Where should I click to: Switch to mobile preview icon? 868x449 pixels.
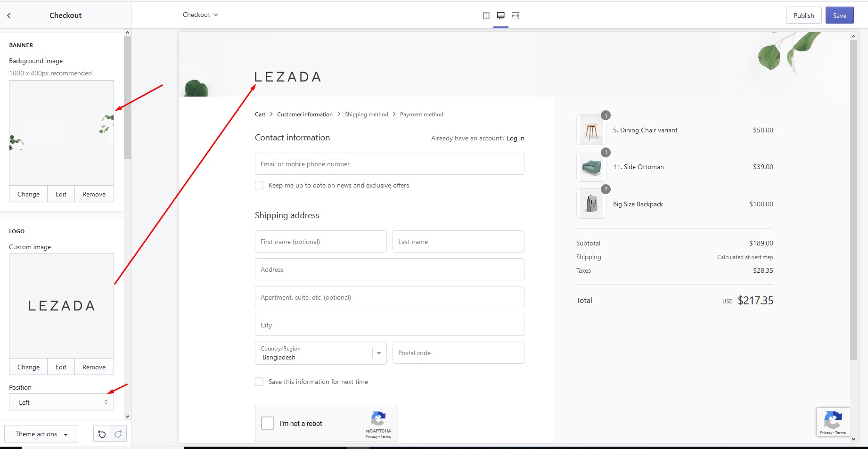click(486, 16)
